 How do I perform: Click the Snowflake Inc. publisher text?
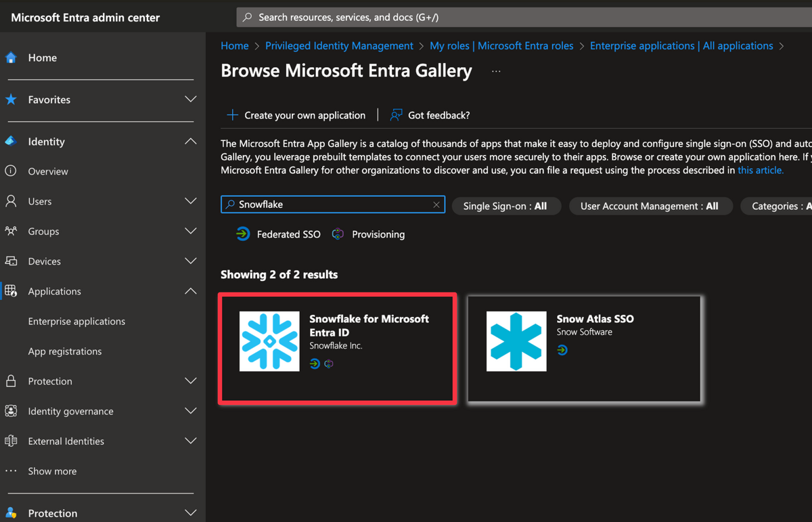(x=336, y=345)
